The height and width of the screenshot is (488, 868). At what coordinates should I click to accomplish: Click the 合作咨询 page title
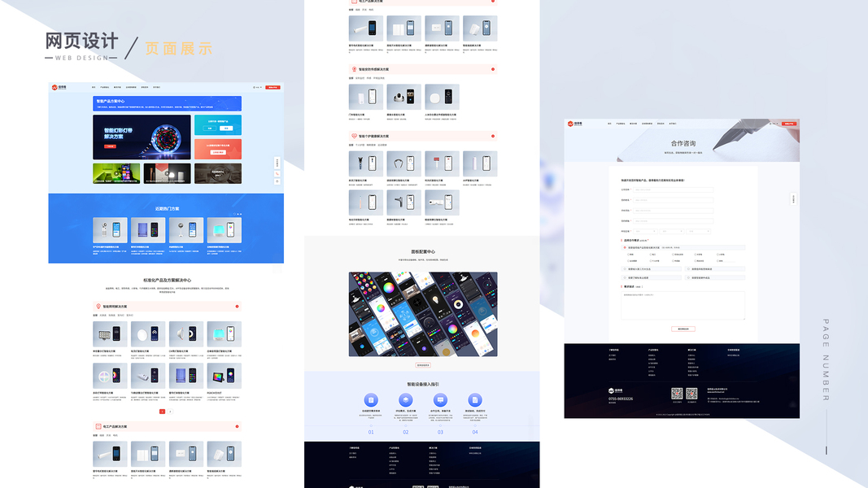pyautogui.click(x=683, y=143)
